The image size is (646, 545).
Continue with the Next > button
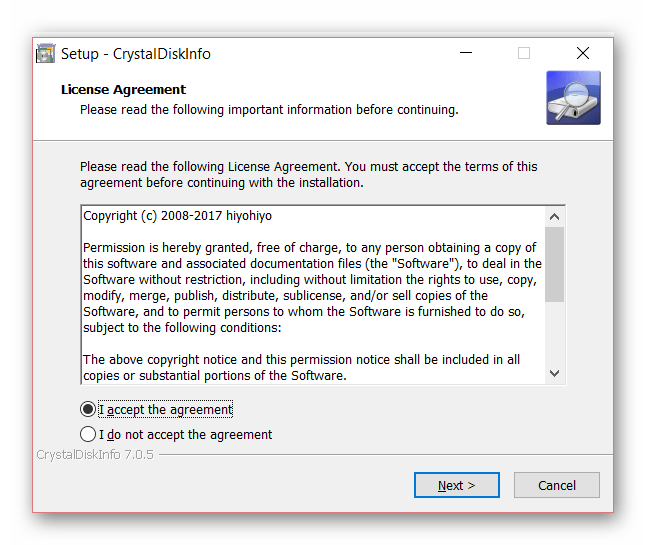[456, 485]
